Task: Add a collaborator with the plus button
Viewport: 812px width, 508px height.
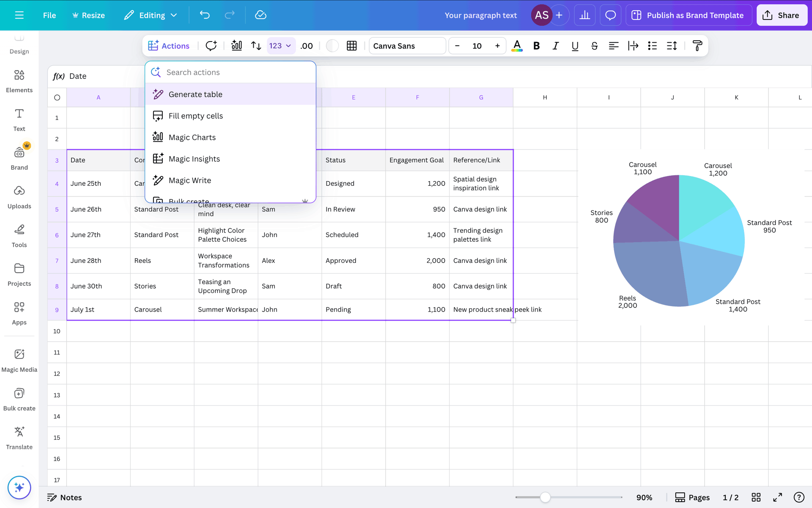Action: pyautogui.click(x=559, y=15)
